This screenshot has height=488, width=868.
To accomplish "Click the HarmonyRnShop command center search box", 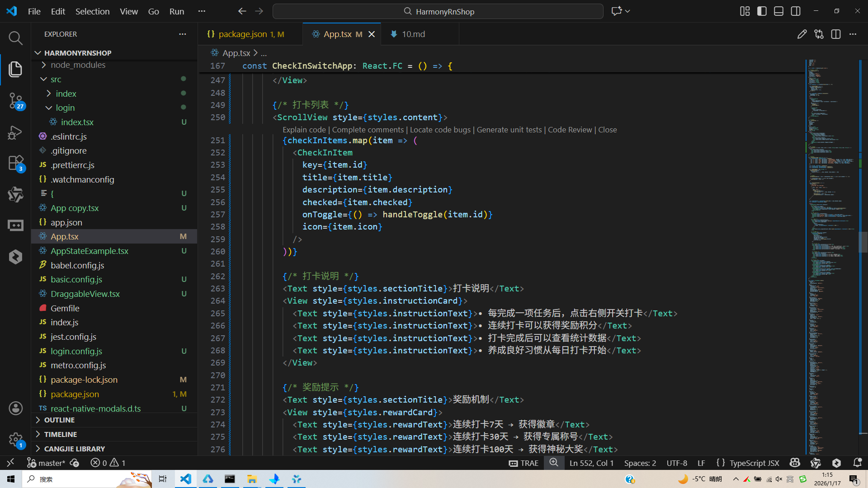I will 438,11.
